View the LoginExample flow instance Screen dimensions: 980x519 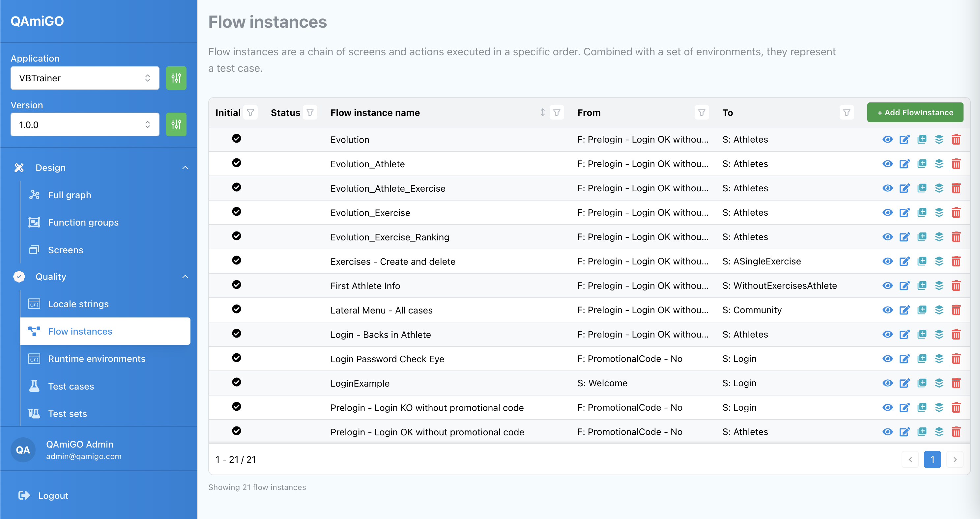[887, 383]
